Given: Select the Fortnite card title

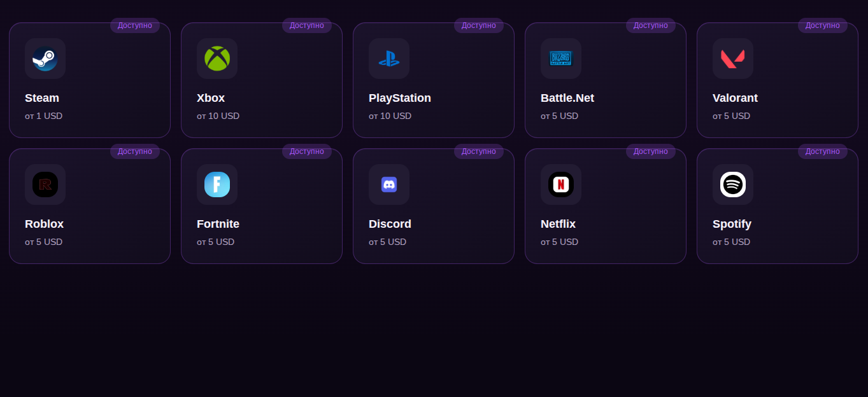Looking at the screenshot, I should [x=218, y=224].
